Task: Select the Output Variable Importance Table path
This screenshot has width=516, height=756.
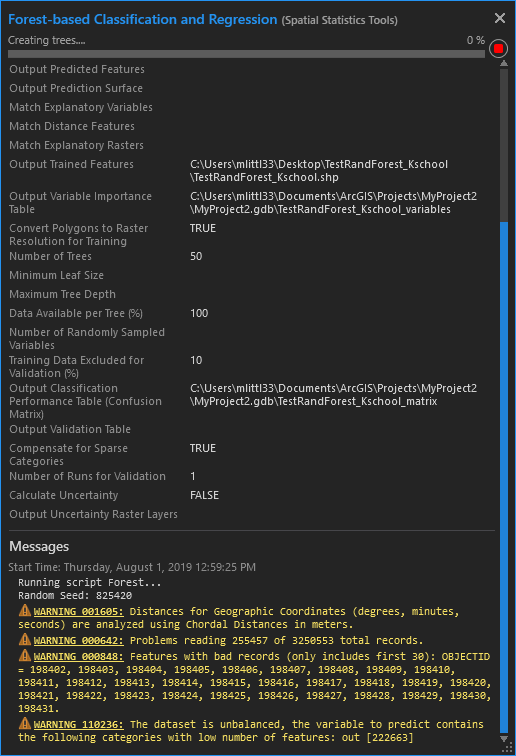Action: point(333,202)
